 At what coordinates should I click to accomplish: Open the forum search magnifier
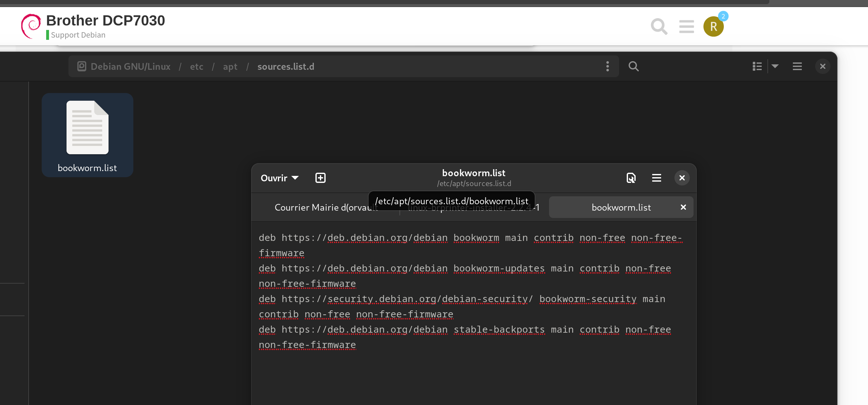click(x=659, y=26)
